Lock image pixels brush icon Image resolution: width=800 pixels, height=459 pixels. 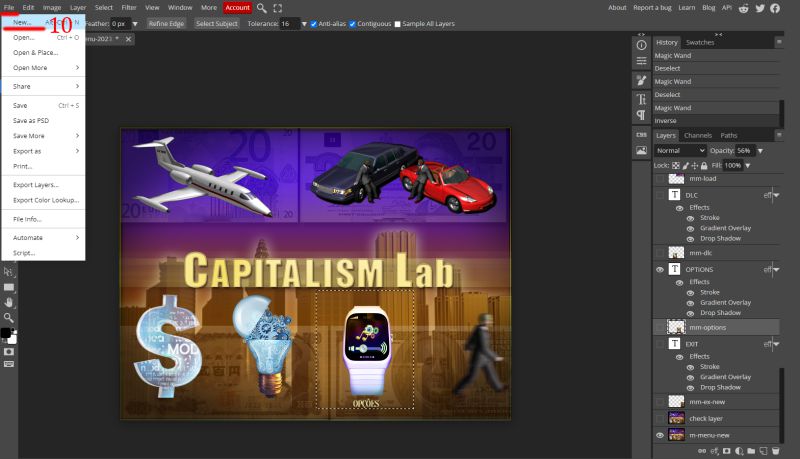(x=685, y=166)
